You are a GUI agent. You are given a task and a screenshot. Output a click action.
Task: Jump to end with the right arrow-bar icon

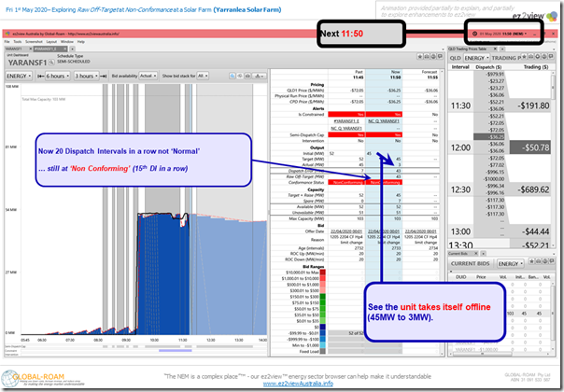click(x=104, y=76)
